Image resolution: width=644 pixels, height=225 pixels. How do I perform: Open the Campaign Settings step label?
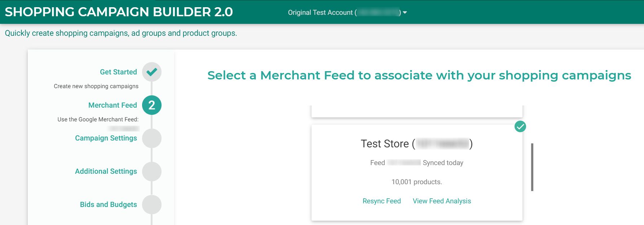click(x=106, y=138)
